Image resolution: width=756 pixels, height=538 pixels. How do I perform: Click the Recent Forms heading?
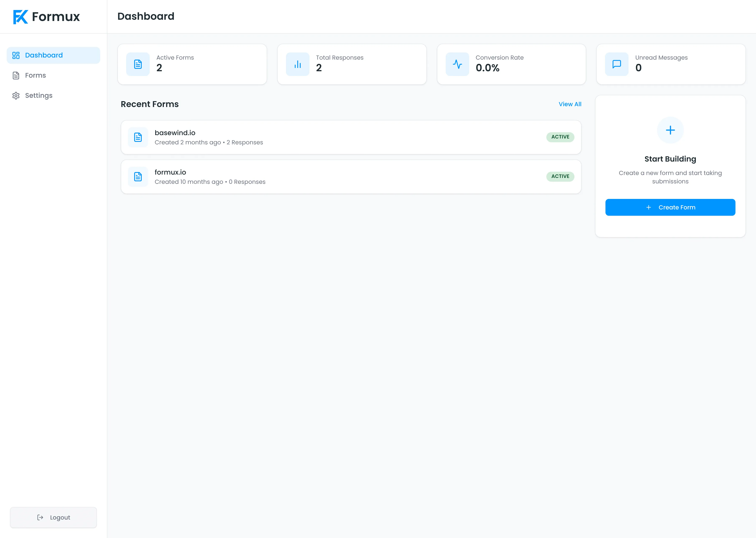(150, 104)
